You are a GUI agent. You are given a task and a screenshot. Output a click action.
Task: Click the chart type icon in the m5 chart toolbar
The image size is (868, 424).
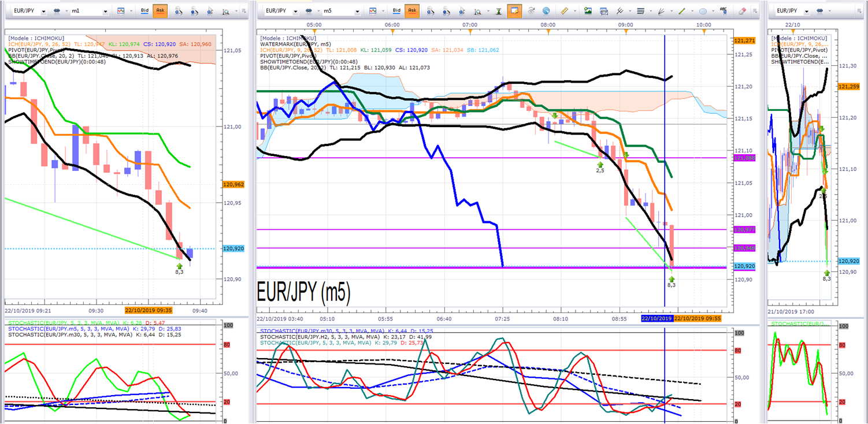click(372, 10)
